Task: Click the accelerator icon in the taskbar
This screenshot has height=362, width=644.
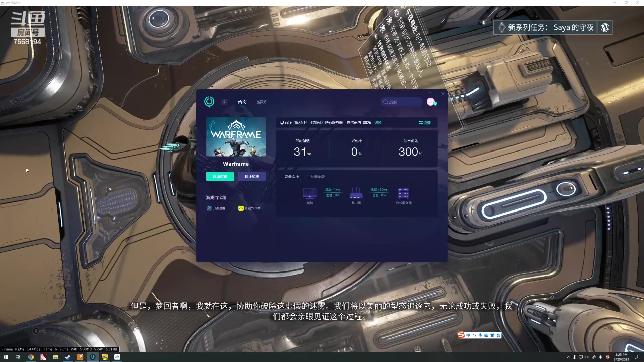Action: [x=93, y=357]
